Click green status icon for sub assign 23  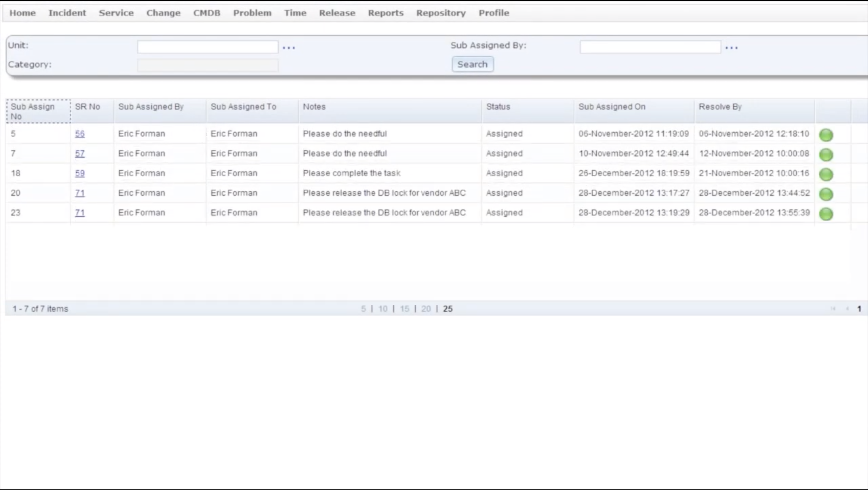pos(826,214)
